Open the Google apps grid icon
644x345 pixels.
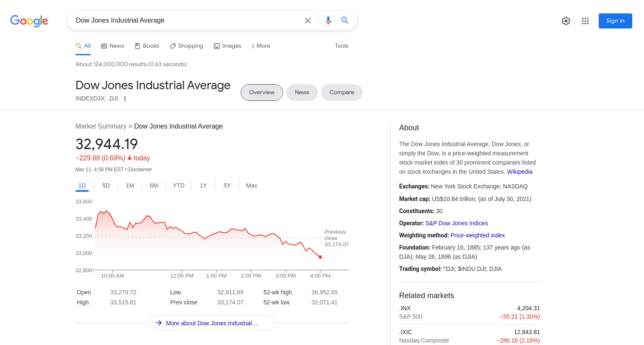pos(585,21)
